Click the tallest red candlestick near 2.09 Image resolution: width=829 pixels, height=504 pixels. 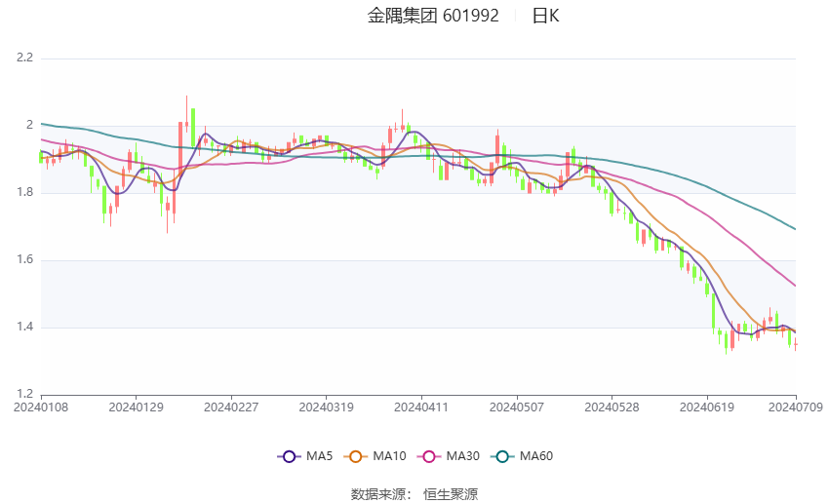(186, 114)
